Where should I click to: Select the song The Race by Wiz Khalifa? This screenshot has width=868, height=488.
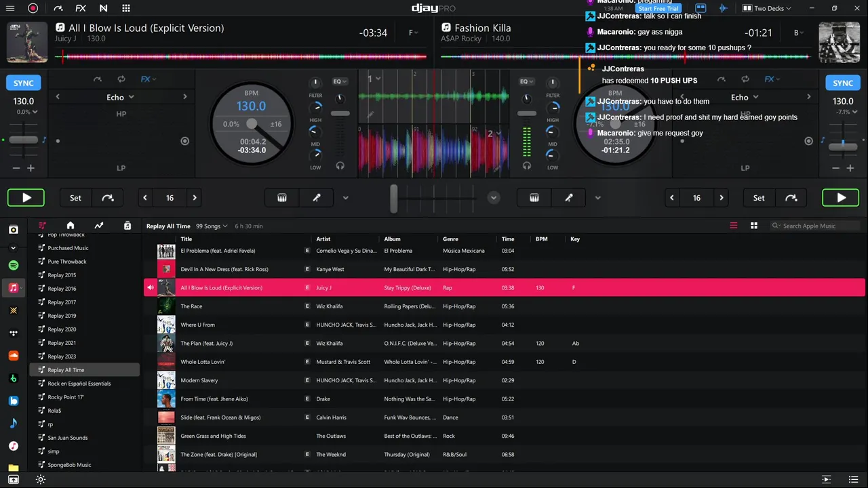point(505,306)
